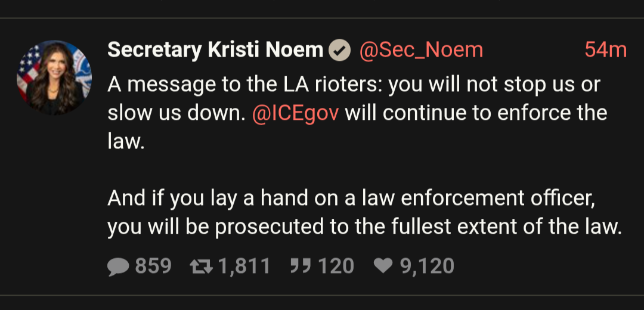The height and width of the screenshot is (310, 644).
Task: Click the retweet arrows icon
Action: [202, 266]
